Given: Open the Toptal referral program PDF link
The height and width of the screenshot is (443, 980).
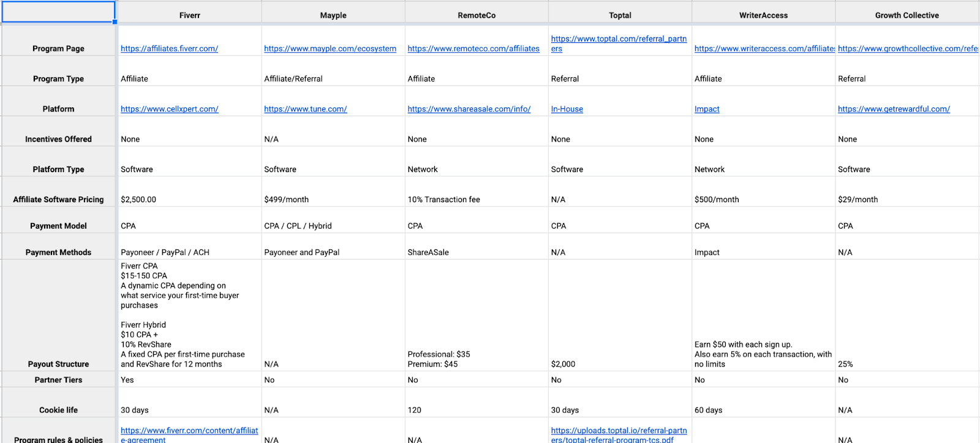Looking at the screenshot, I should [619, 431].
